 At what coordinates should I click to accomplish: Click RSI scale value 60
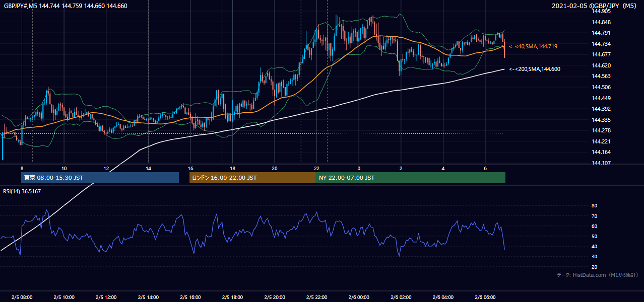(x=595, y=226)
